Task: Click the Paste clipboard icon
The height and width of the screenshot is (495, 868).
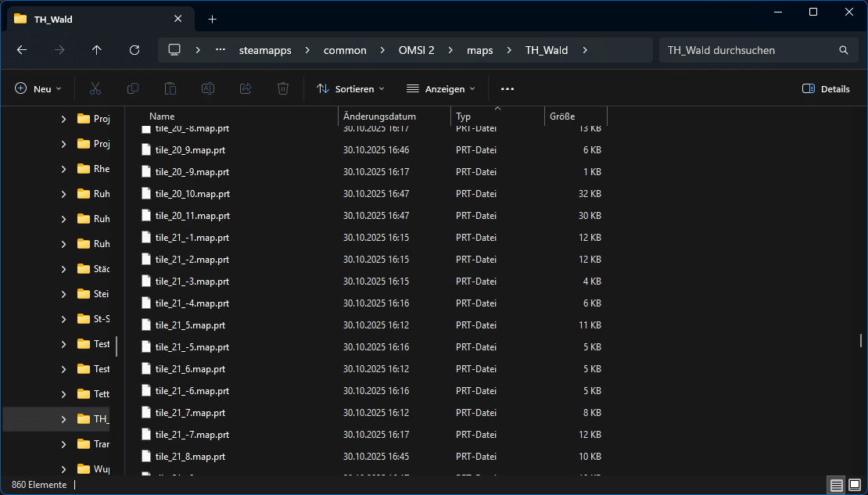Action: point(170,89)
